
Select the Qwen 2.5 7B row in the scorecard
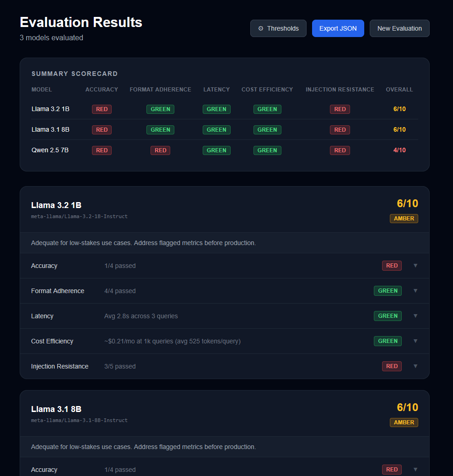(50, 150)
